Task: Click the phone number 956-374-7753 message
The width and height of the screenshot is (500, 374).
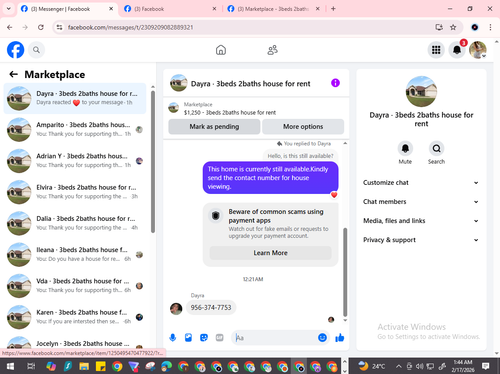Action: coord(211,307)
